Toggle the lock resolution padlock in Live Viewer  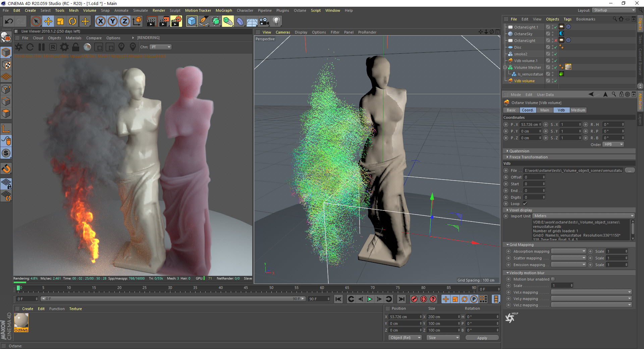coord(76,47)
